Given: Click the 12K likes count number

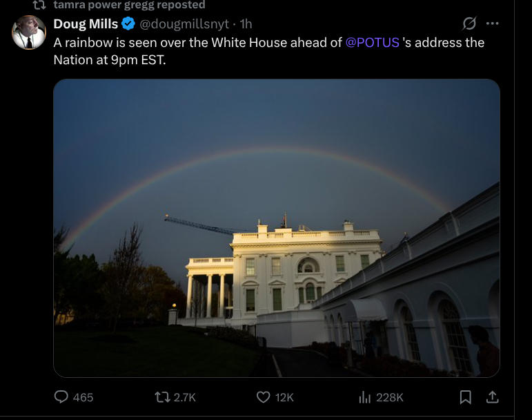Looking at the screenshot, I should (284, 397).
